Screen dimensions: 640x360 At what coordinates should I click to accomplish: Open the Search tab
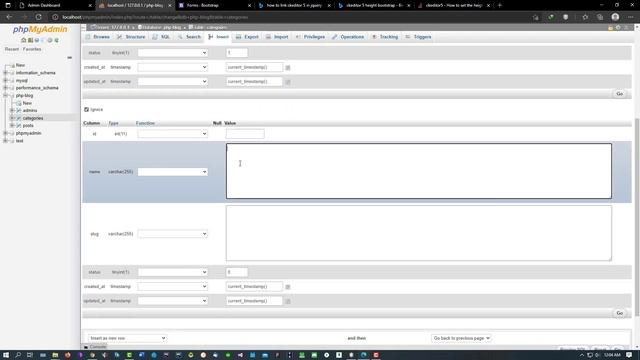click(189, 37)
